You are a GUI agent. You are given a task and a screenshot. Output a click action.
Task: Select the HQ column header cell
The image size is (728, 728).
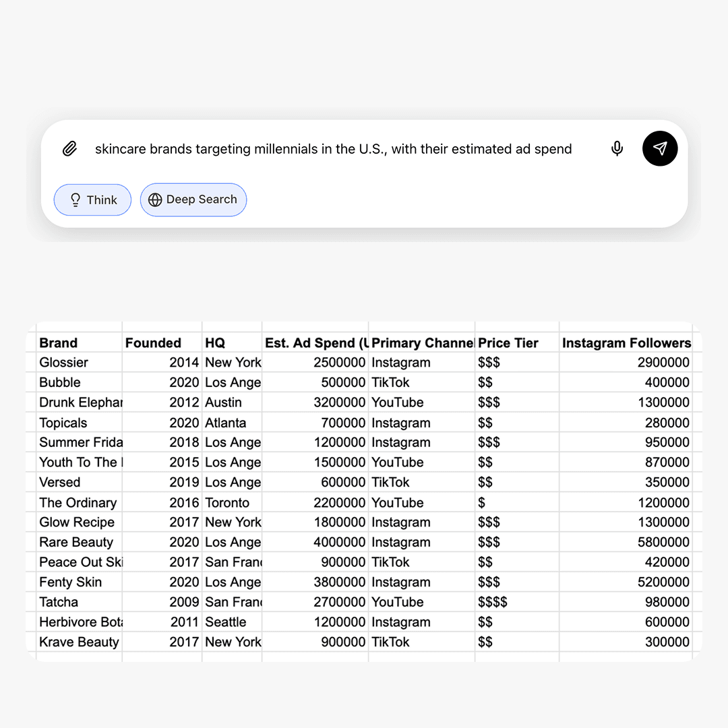pos(232,343)
